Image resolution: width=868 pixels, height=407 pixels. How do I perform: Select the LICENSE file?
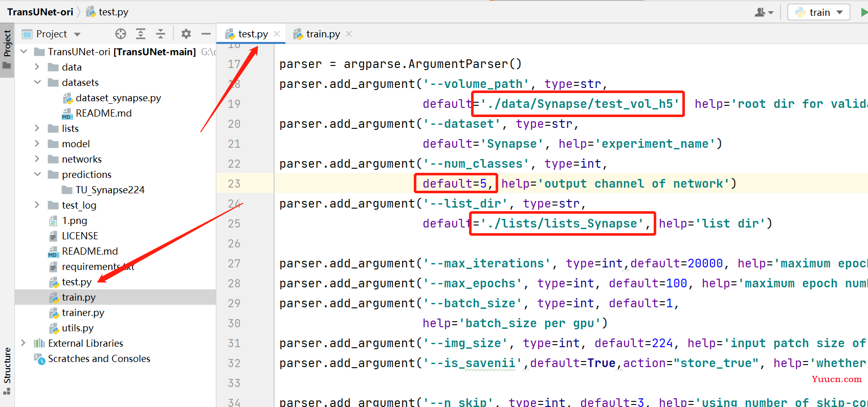[x=80, y=236]
